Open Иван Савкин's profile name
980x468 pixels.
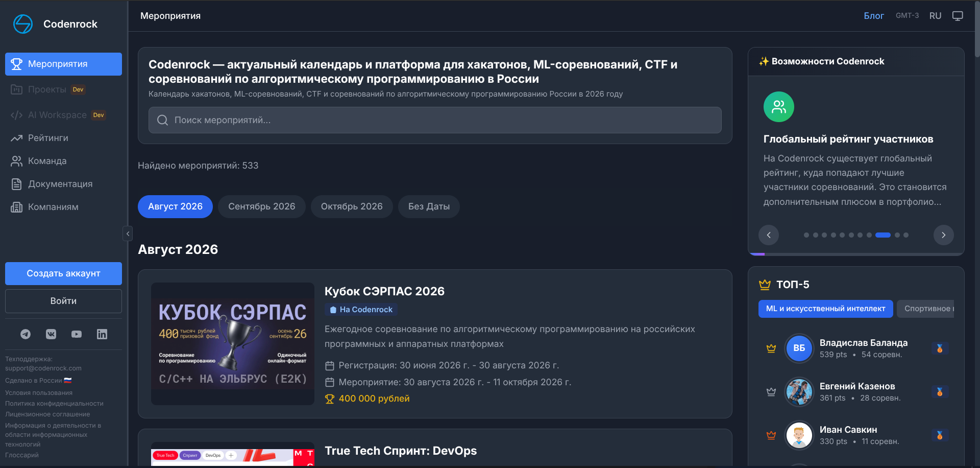848,430
